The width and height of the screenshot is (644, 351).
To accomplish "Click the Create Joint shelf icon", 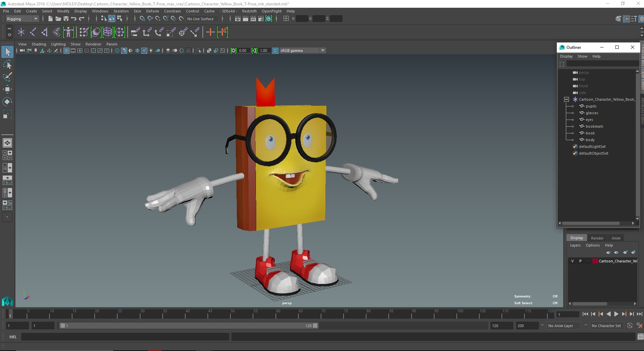I will tap(33, 32).
